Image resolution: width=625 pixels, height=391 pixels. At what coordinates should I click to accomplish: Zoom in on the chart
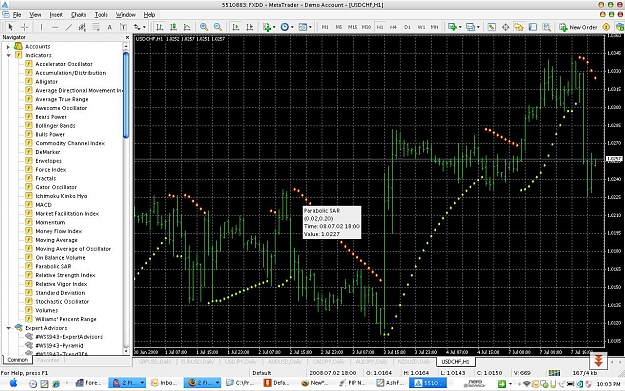[x=204, y=27]
